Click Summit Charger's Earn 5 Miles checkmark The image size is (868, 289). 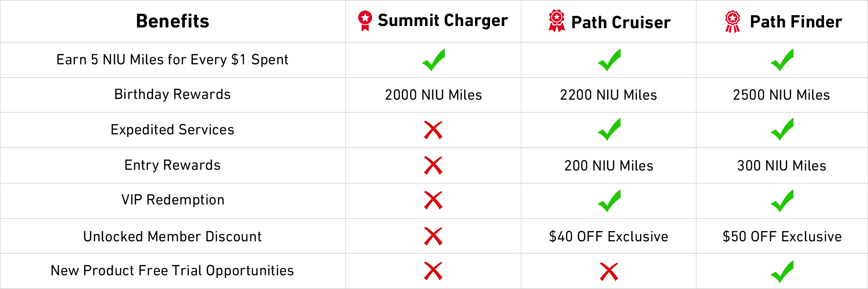pos(433,60)
